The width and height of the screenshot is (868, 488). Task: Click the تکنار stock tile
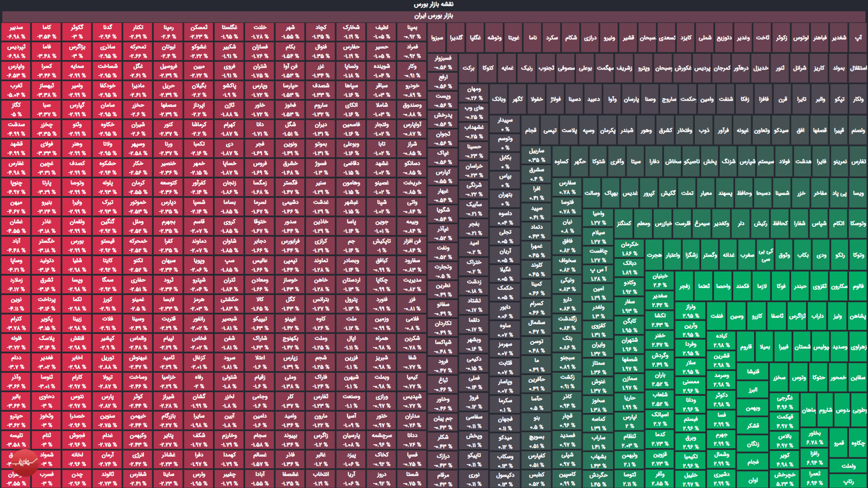pos(138,32)
